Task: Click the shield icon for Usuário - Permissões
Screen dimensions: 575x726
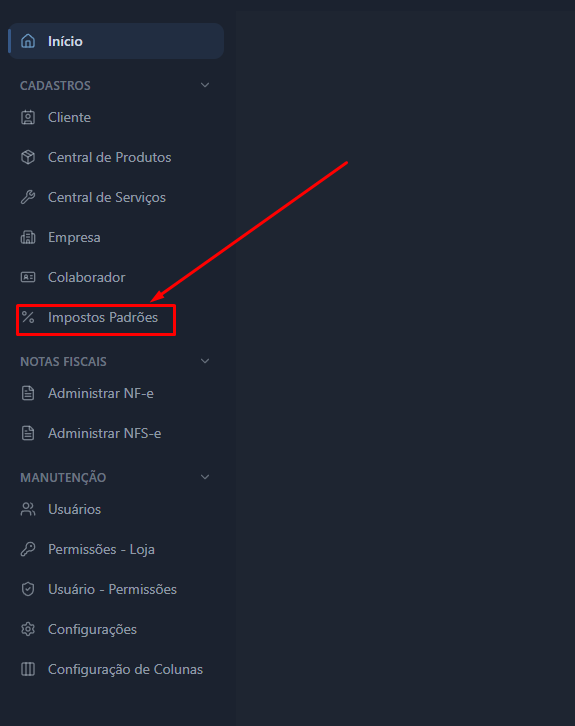Action: tap(28, 589)
